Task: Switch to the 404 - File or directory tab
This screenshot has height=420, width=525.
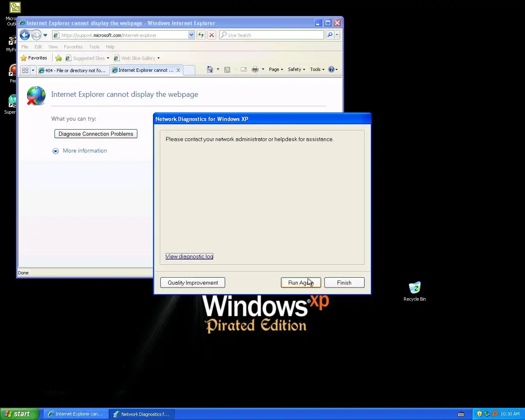Action: (x=73, y=71)
